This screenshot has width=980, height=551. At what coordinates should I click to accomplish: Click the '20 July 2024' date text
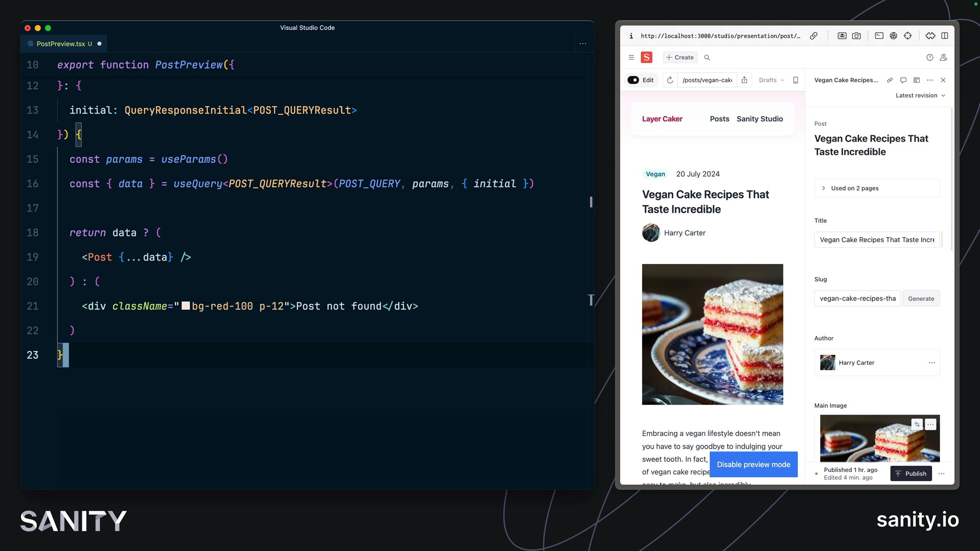pyautogui.click(x=698, y=174)
